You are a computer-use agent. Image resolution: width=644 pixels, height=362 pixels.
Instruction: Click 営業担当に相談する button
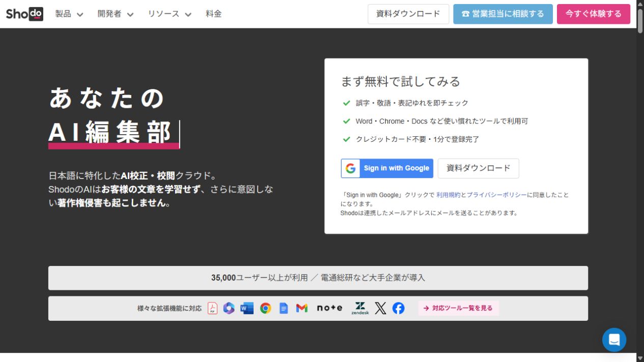click(x=503, y=14)
